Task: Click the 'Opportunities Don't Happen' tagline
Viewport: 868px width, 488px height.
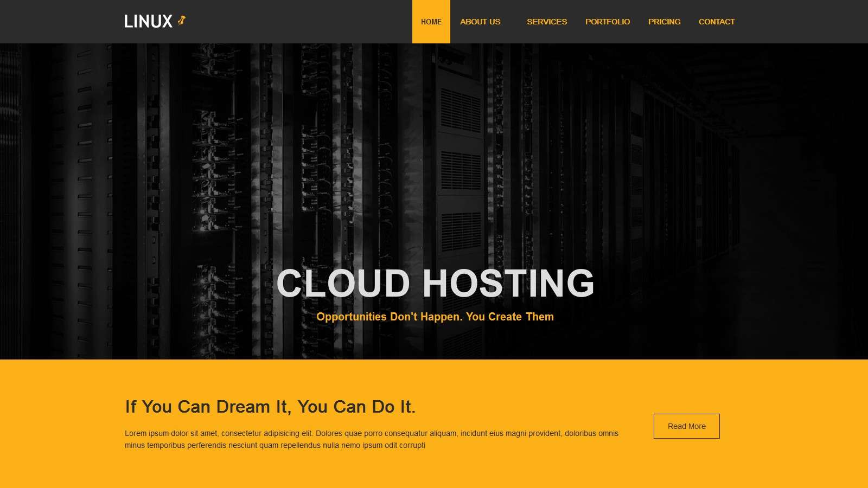Action: [x=435, y=317]
